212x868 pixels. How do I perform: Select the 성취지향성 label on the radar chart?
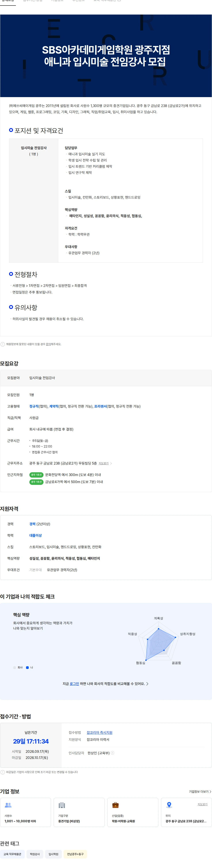pos(187,634)
